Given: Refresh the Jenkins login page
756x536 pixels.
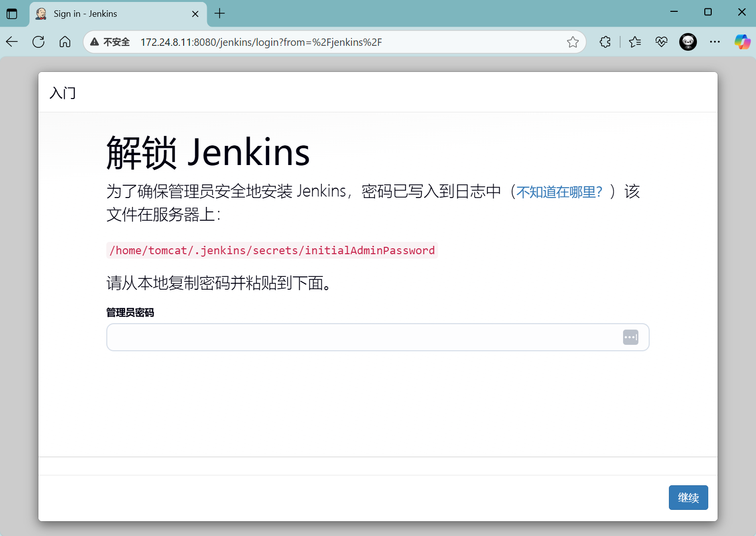Looking at the screenshot, I should [38, 42].
